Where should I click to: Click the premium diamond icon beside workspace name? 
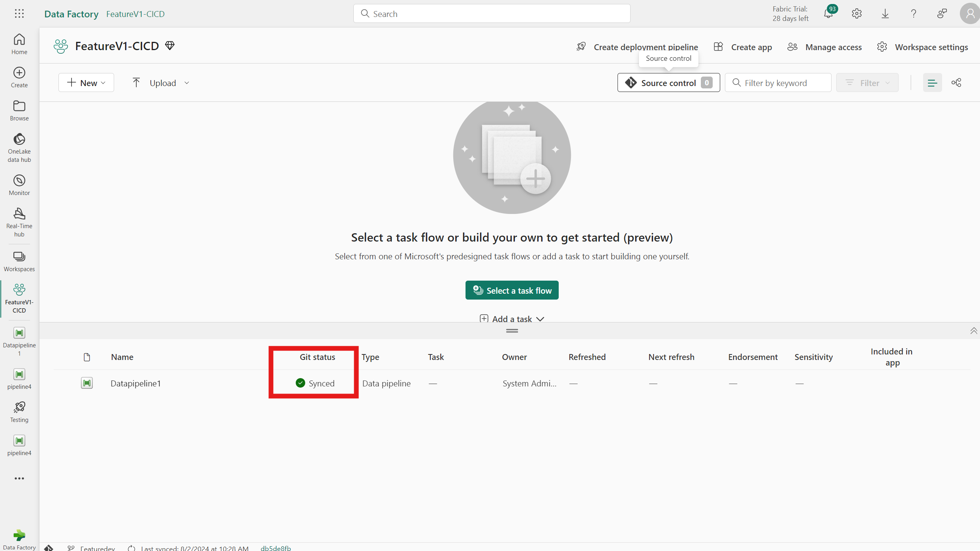(x=170, y=46)
